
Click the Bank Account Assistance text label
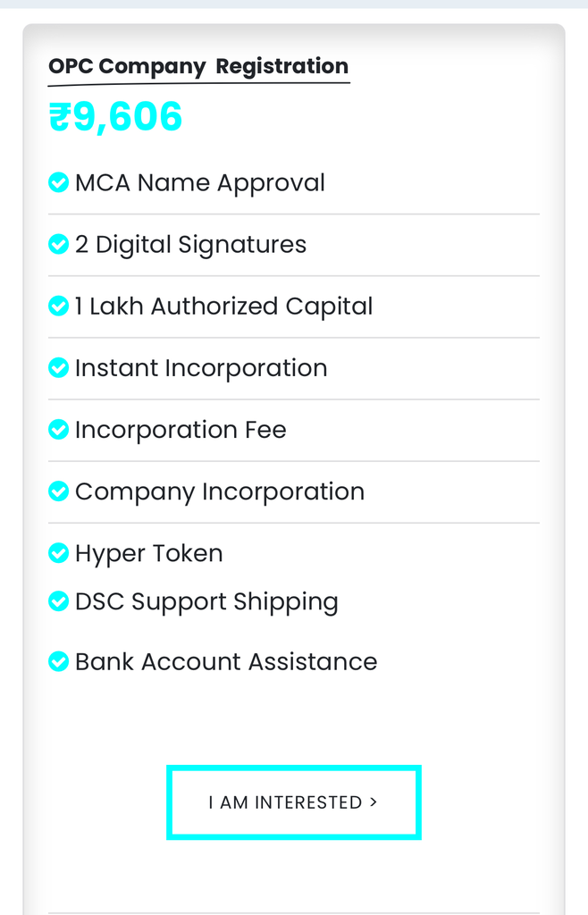(226, 661)
